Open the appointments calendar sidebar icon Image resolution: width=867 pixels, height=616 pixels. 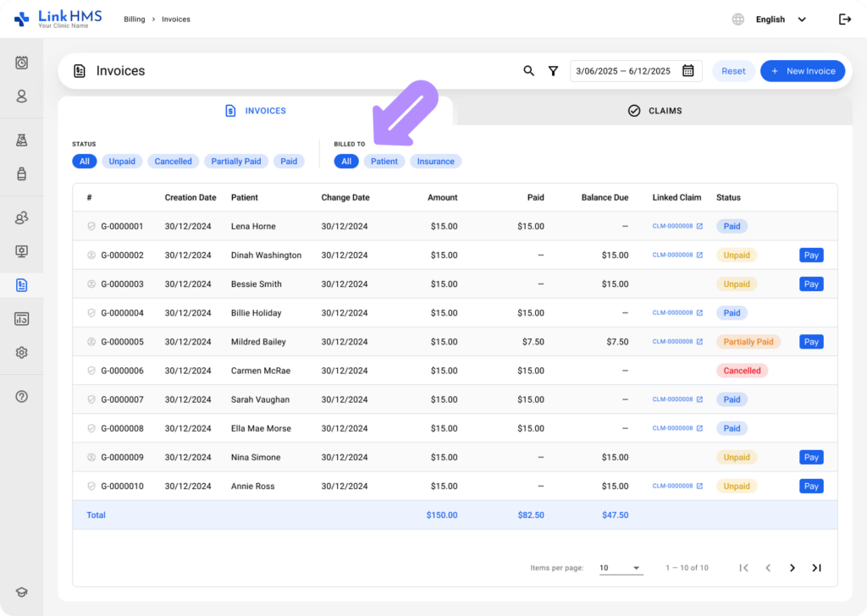pyautogui.click(x=21, y=63)
